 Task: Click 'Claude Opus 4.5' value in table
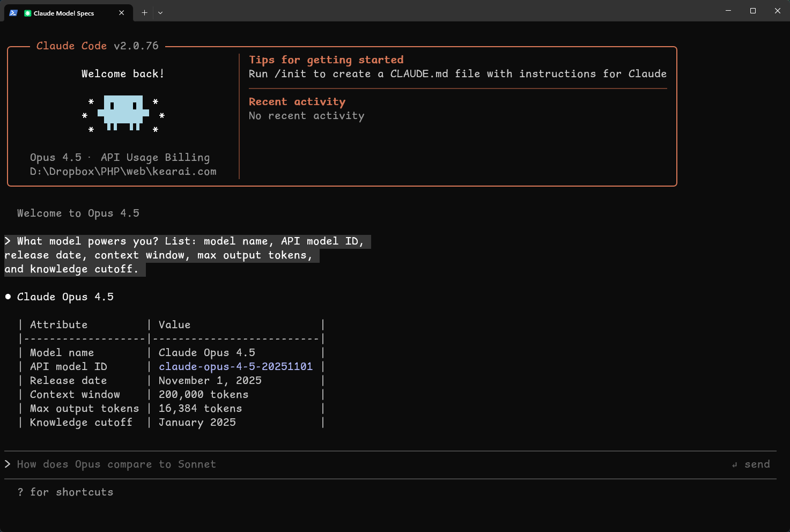[207, 353]
